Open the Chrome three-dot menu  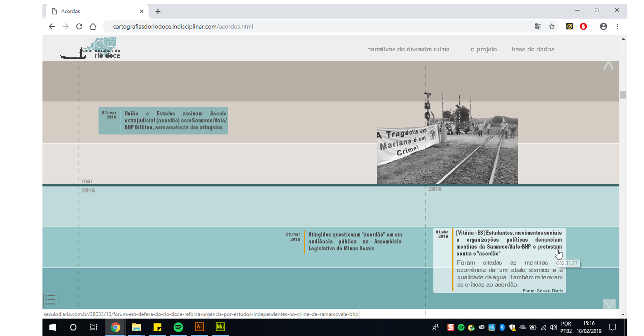point(617,27)
